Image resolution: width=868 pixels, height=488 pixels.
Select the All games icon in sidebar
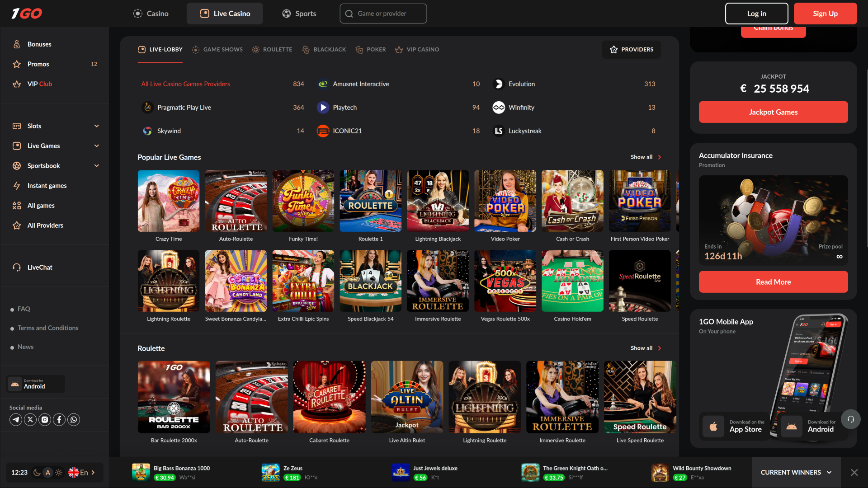[x=16, y=205]
